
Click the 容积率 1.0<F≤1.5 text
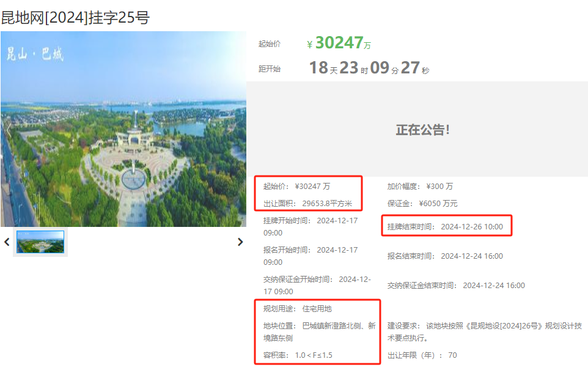(298, 355)
